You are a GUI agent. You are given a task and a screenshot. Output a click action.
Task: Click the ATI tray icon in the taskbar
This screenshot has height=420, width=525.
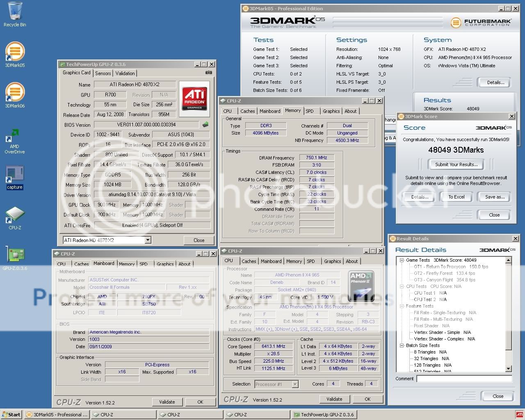(x=519, y=415)
